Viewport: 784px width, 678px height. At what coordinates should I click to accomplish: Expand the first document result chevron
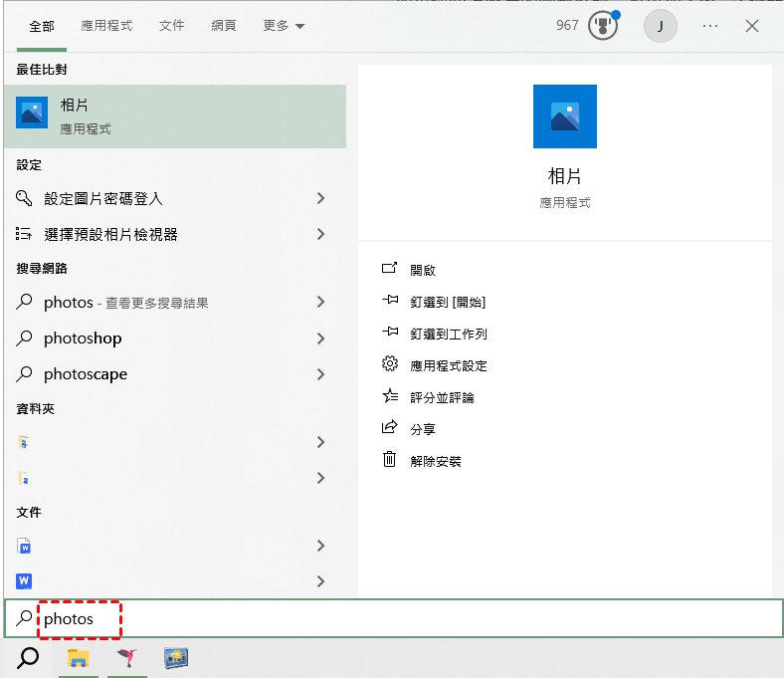point(321,546)
